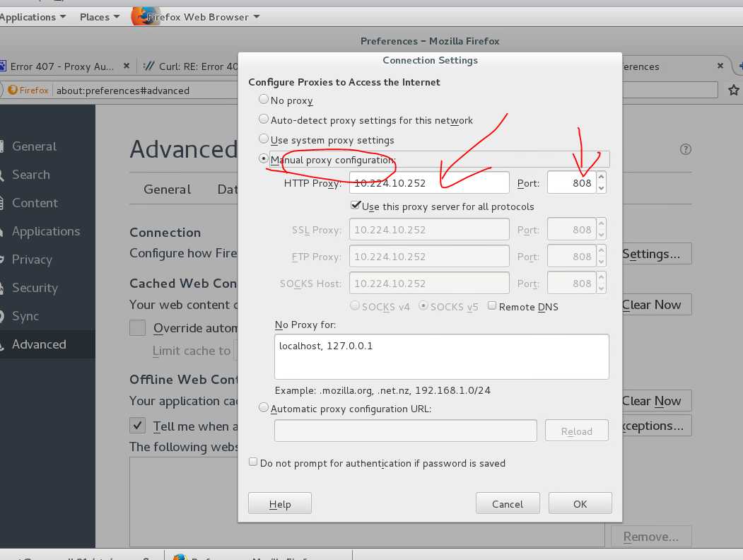Open General in the preferences sidebar

[34, 146]
